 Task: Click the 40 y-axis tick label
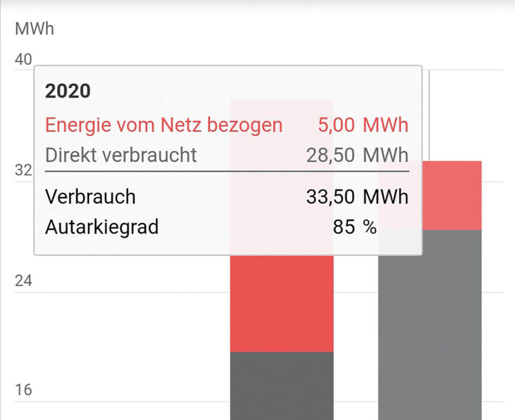click(x=23, y=60)
